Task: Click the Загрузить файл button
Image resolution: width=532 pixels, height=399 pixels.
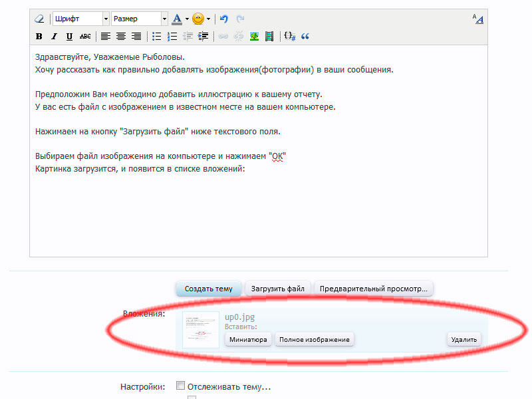Action: (x=277, y=289)
